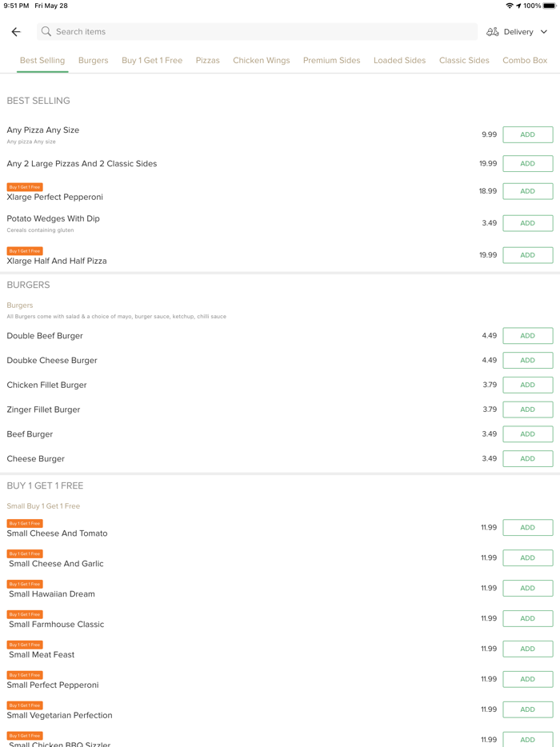The height and width of the screenshot is (747, 560).
Task: Select the Chicken Wings tab
Action: point(261,60)
